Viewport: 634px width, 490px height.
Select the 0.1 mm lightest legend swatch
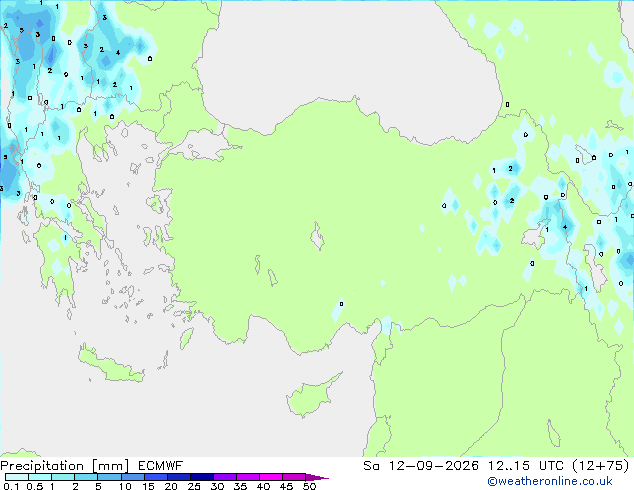tap(17, 477)
